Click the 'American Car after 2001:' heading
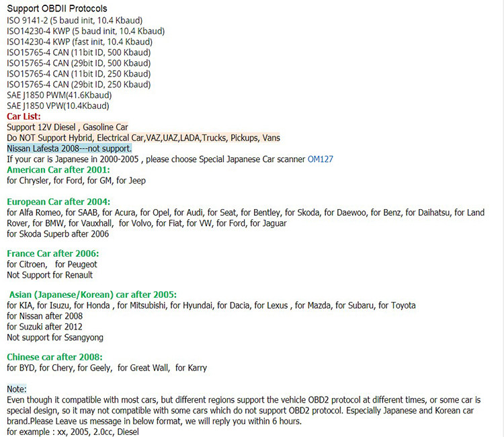 coord(58,170)
